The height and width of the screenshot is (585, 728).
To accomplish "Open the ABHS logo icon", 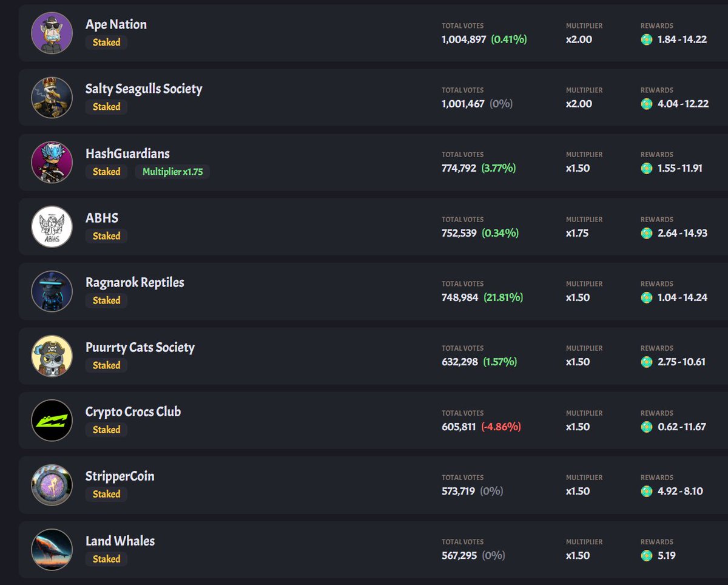I will coord(52,226).
